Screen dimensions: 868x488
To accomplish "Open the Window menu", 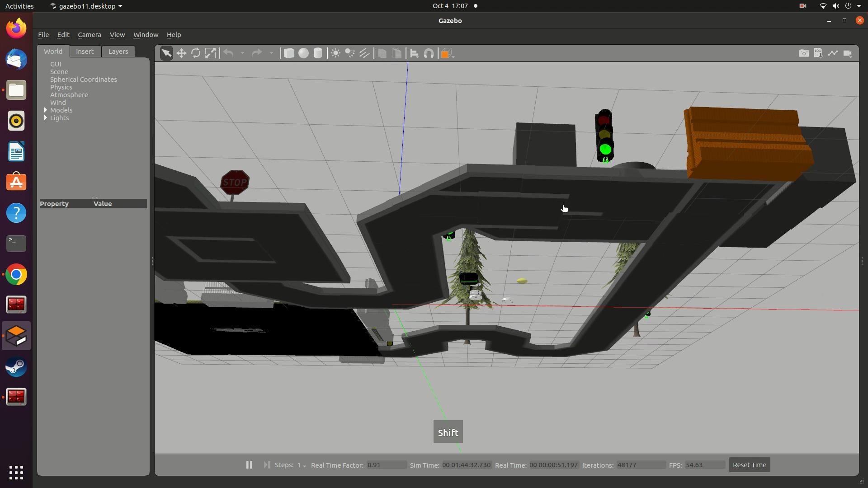I will point(146,35).
